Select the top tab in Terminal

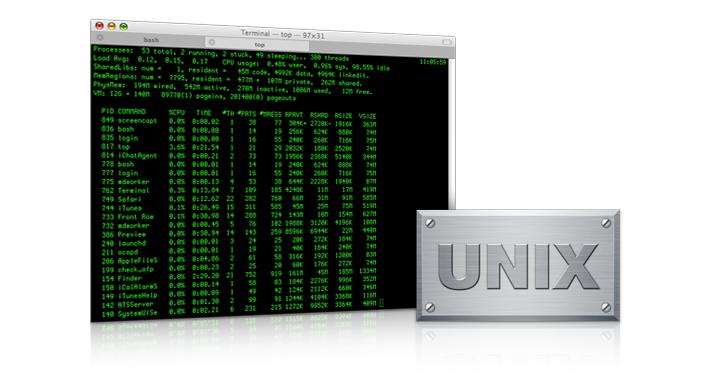click(x=258, y=44)
